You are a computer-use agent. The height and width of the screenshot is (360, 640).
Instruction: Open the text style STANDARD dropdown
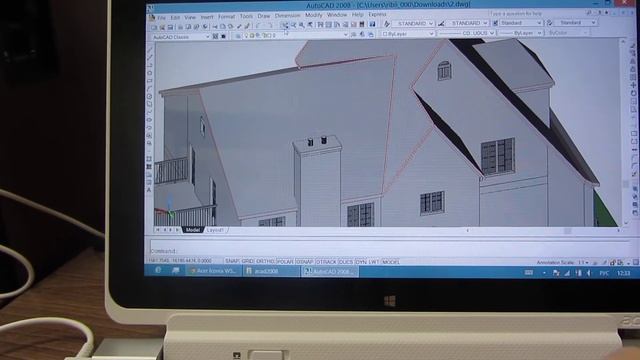413,24
